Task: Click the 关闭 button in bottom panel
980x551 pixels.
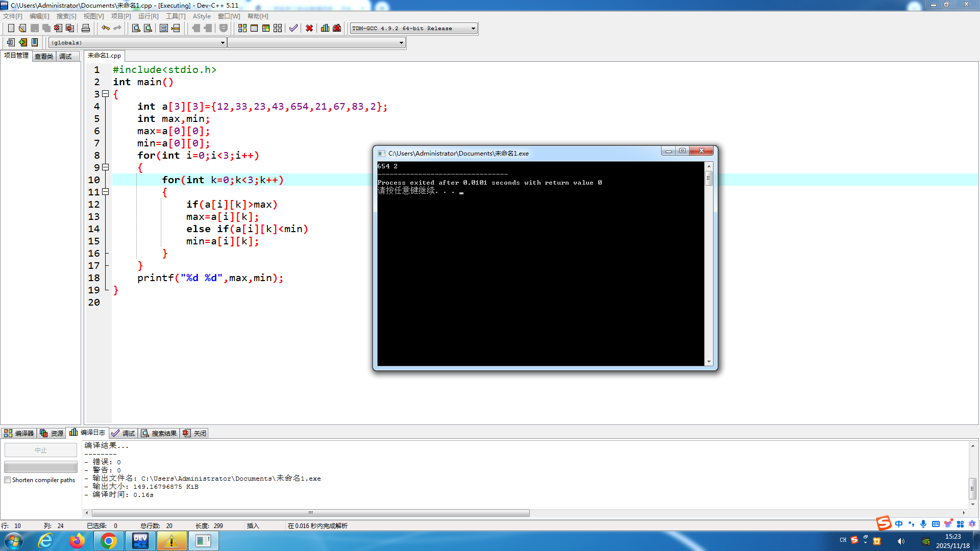Action: pos(195,433)
